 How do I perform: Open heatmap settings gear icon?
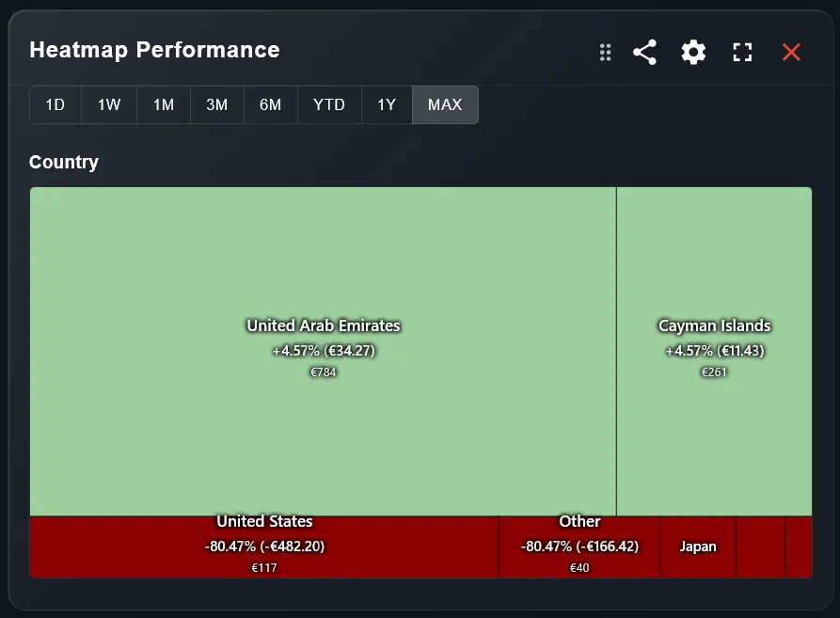[x=693, y=53]
